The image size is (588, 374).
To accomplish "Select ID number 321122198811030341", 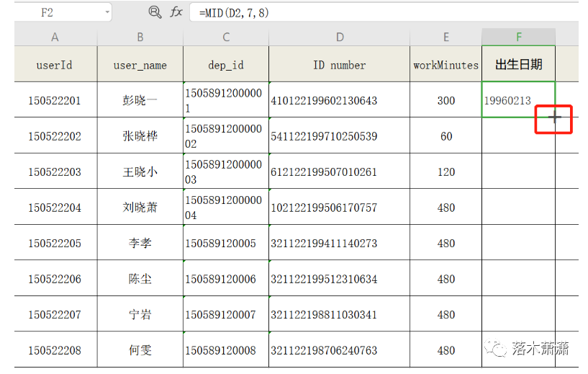I will (340, 314).
